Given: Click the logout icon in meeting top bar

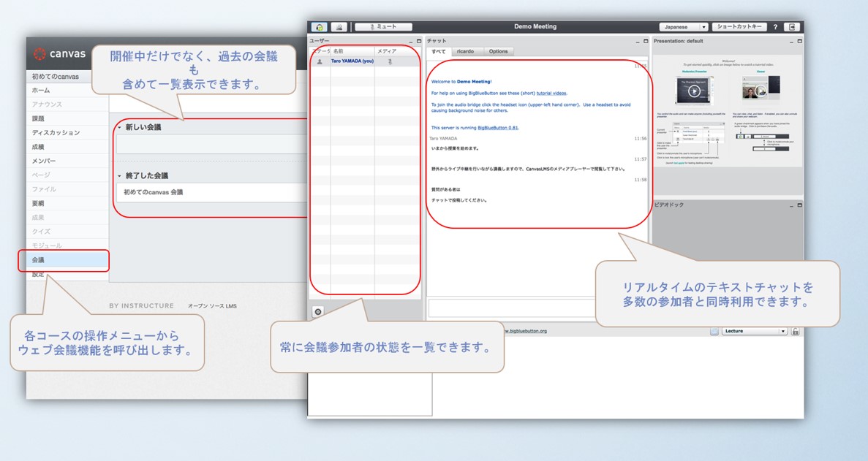Looking at the screenshot, I should [793, 26].
